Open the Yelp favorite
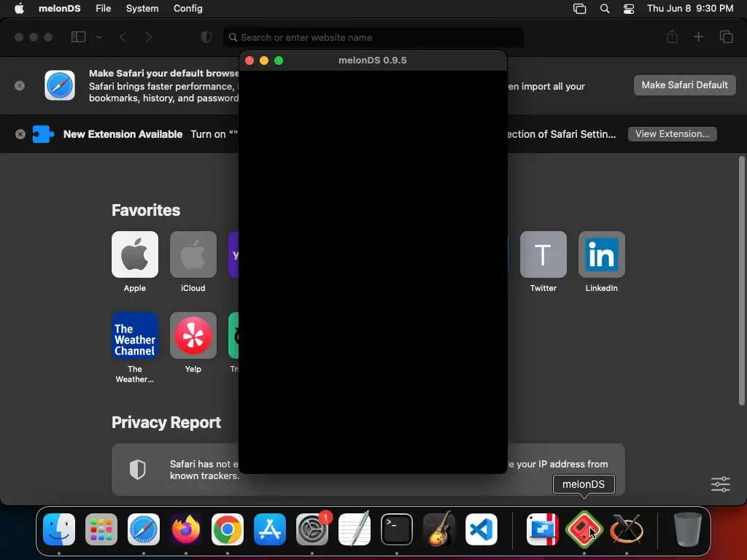Viewport: 747px width, 560px height. coord(193,335)
